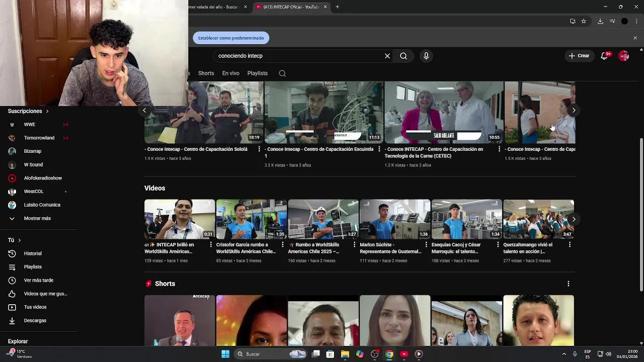This screenshot has width=644, height=362.
Task: Open Ver más tarde in the sidebar
Action: (38, 280)
